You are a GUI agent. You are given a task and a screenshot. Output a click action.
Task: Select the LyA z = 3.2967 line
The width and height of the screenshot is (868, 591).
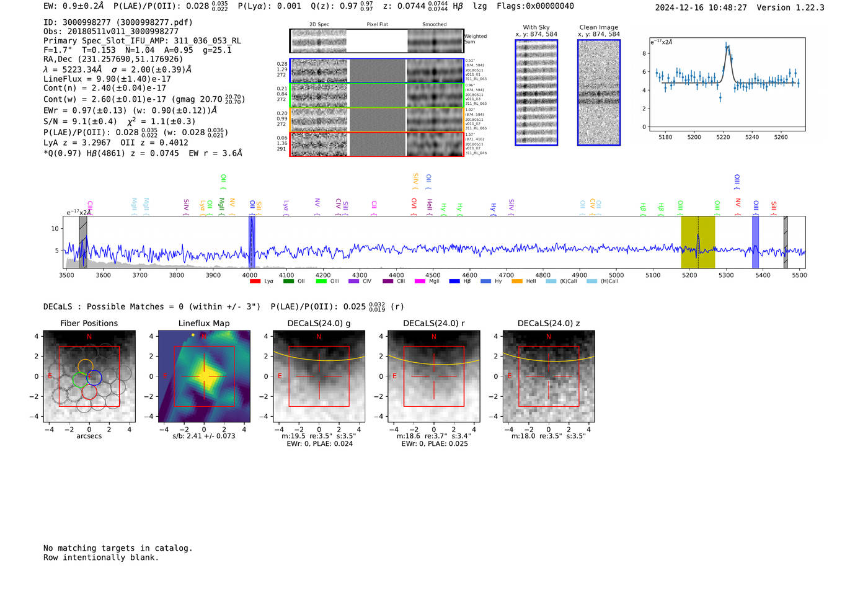pyautogui.click(x=116, y=143)
